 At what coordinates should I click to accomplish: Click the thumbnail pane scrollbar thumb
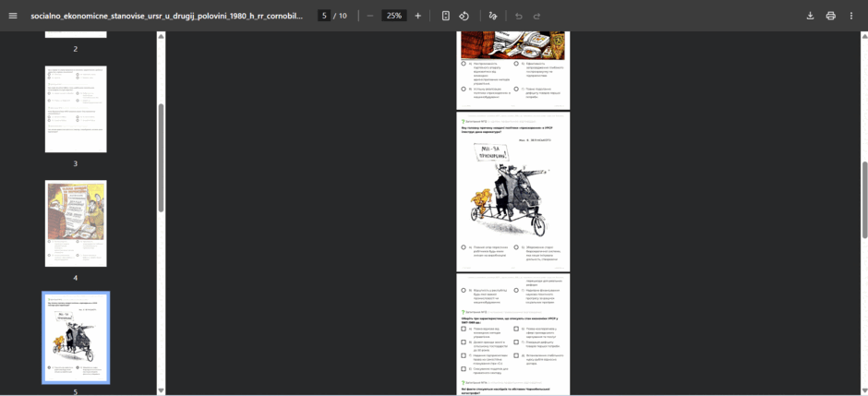coord(161,157)
